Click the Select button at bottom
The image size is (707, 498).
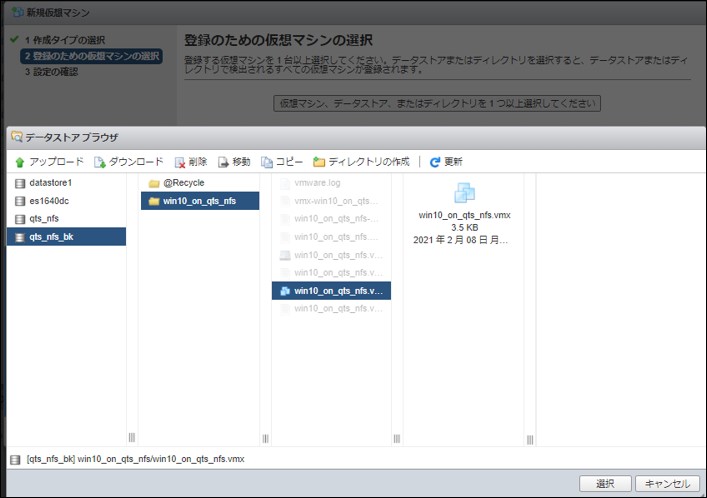[605, 484]
